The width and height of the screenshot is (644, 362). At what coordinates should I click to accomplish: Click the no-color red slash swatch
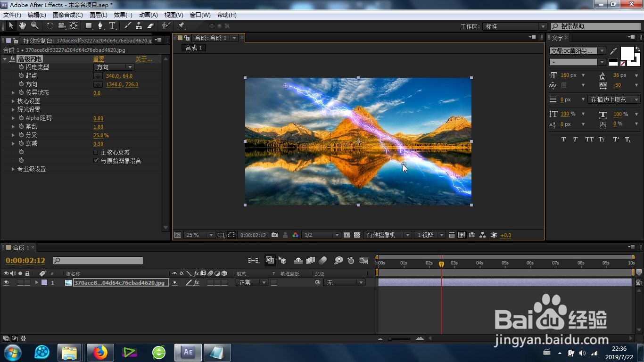click(623, 63)
